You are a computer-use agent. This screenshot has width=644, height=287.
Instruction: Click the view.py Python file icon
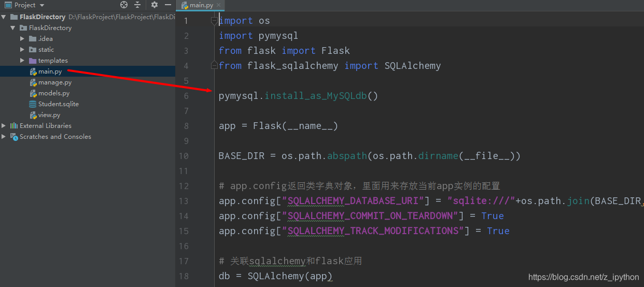(33, 115)
